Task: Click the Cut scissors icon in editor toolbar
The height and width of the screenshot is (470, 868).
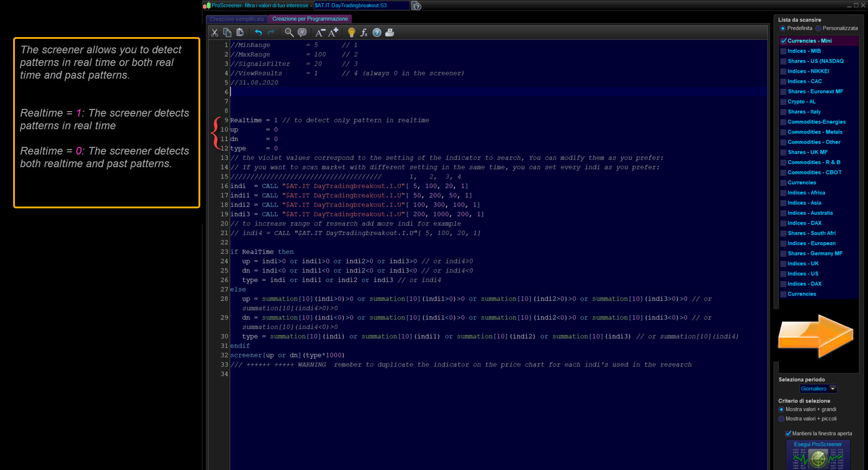Action: (x=215, y=33)
